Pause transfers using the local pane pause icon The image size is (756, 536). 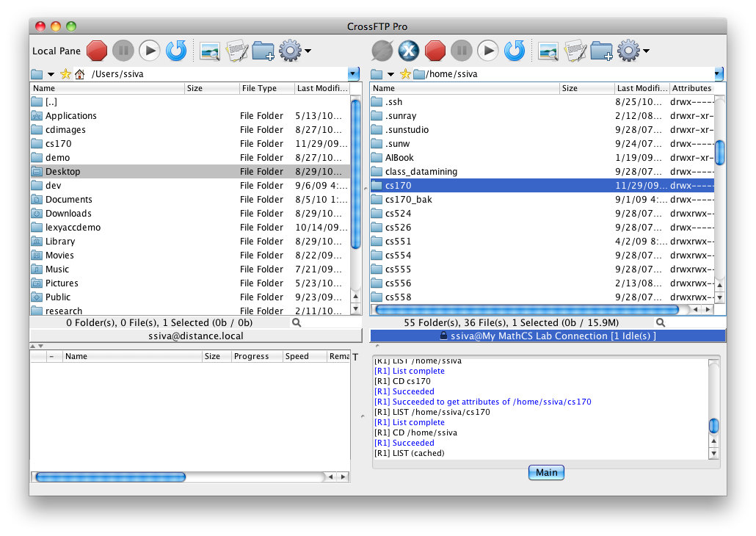(123, 51)
